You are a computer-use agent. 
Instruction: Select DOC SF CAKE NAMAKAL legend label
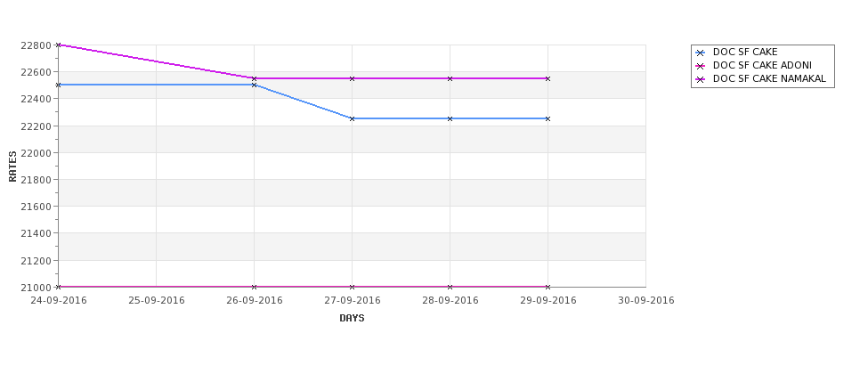pos(769,78)
